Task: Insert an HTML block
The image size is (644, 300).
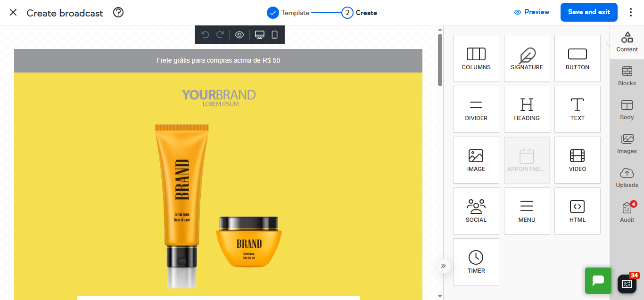Action: (x=577, y=211)
